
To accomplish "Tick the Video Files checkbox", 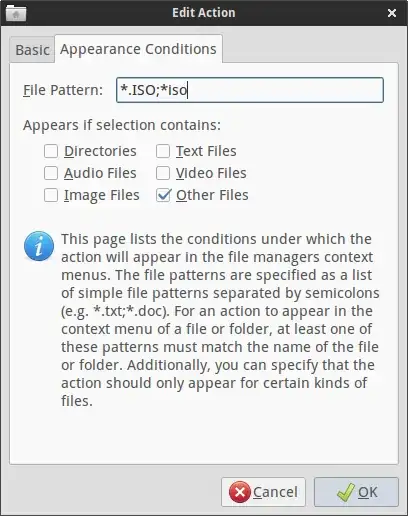I will [x=163, y=173].
